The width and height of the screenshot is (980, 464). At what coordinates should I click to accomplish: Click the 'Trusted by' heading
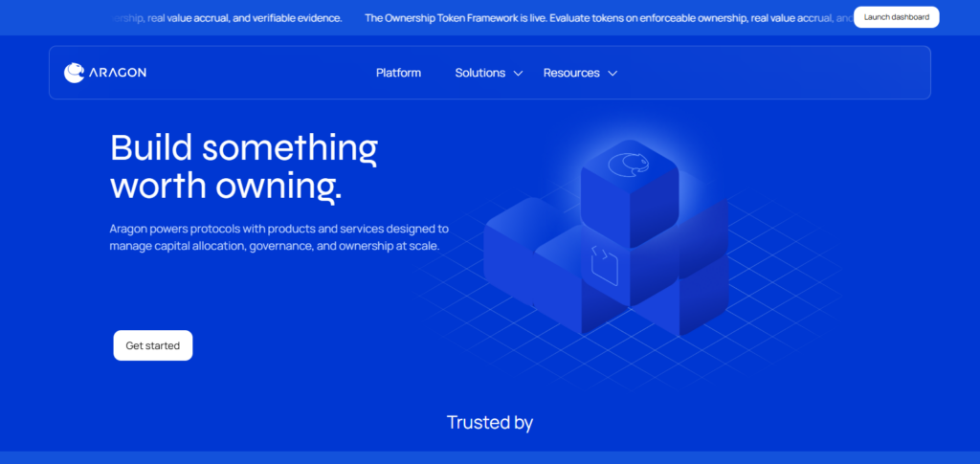click(490, 422)
